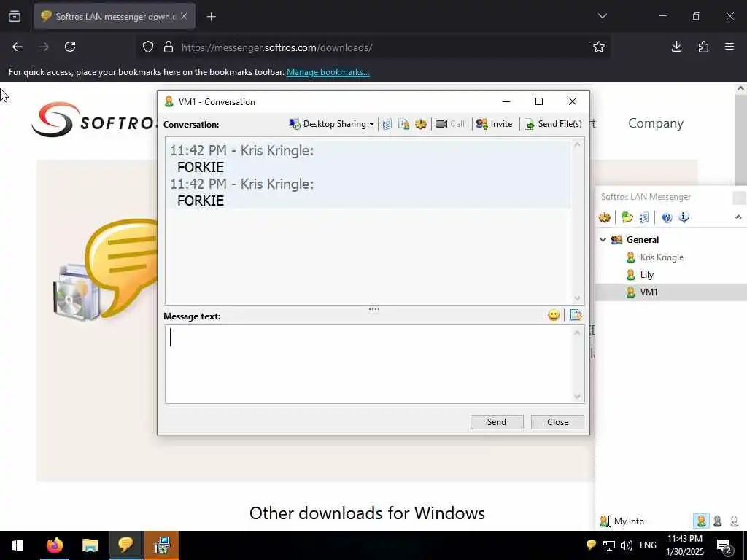Open File Explorer from taskbar
Image resolution: width=747 pixels, height=560 pixels.
tap(90, 545)
